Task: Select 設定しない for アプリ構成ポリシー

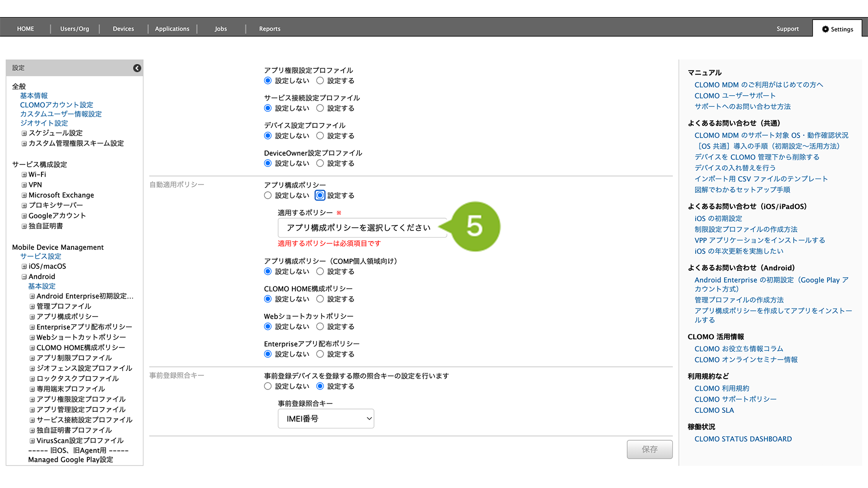Action: click(x=268, y=196)
